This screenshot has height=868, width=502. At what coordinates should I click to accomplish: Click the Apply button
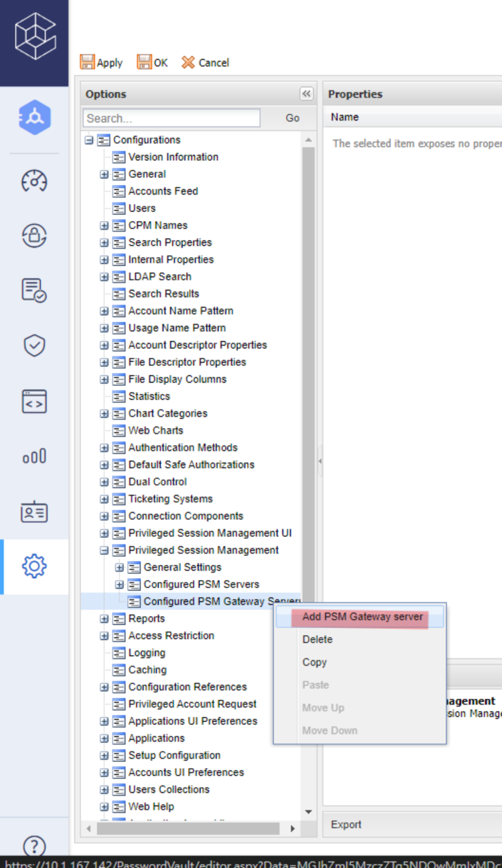point(102,63)
